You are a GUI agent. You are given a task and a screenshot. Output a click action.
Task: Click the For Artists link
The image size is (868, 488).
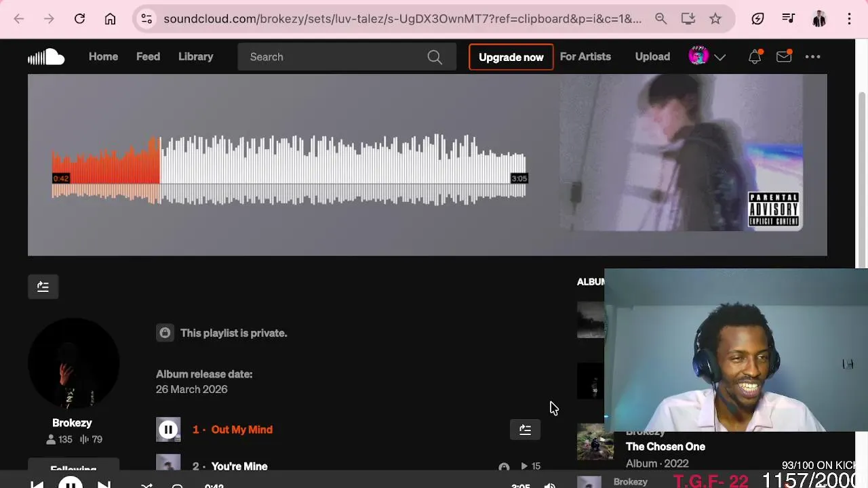tap(585, 57)
